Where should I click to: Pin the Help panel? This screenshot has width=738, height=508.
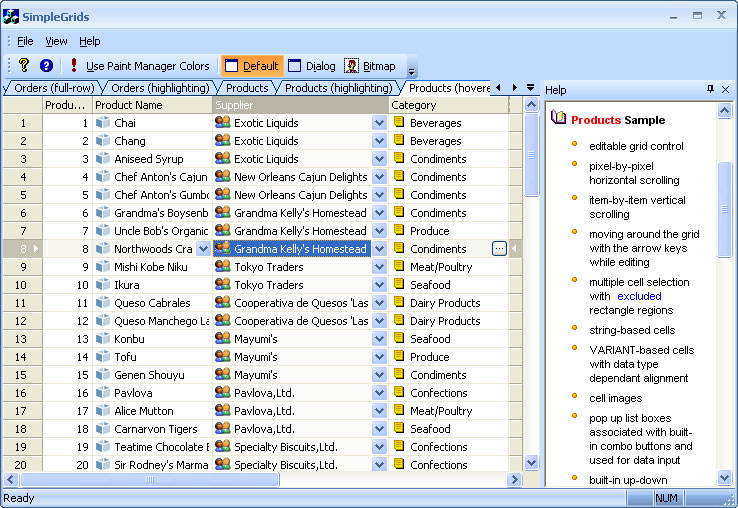tap(710, 89)
